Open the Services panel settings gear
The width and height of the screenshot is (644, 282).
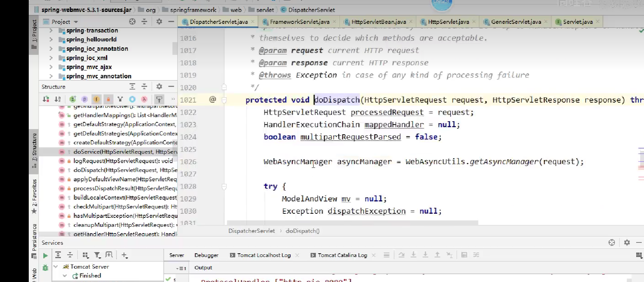pyautogui.click(x=627, y=242)
